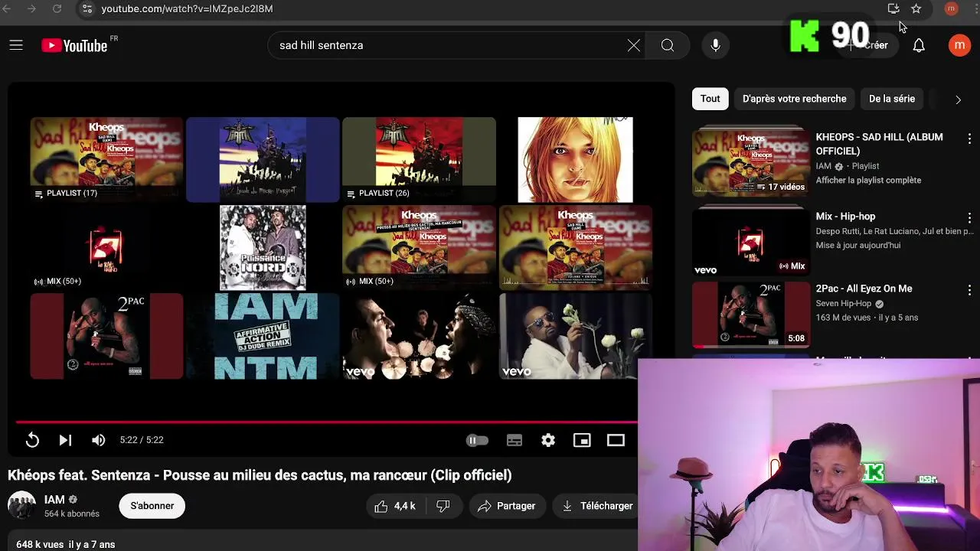Bookmark this page with star icon
This screenshot has width=980, height=551.
[916, 8]
